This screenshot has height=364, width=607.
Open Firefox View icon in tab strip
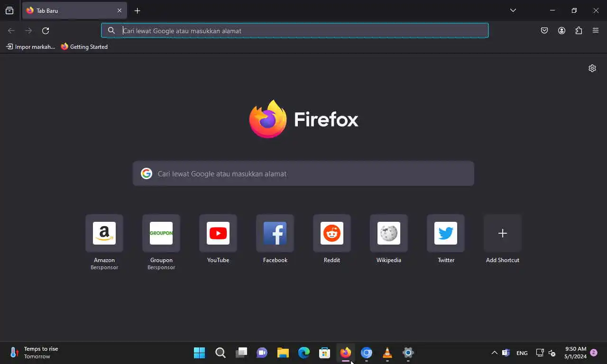(x=9, y=10)
